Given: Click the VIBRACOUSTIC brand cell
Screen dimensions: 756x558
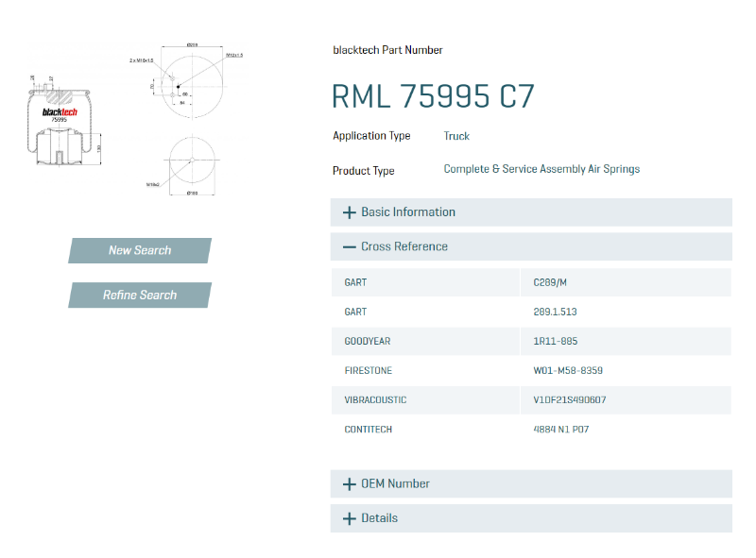Looking at the screenshot, I should (x=425, y=400).
